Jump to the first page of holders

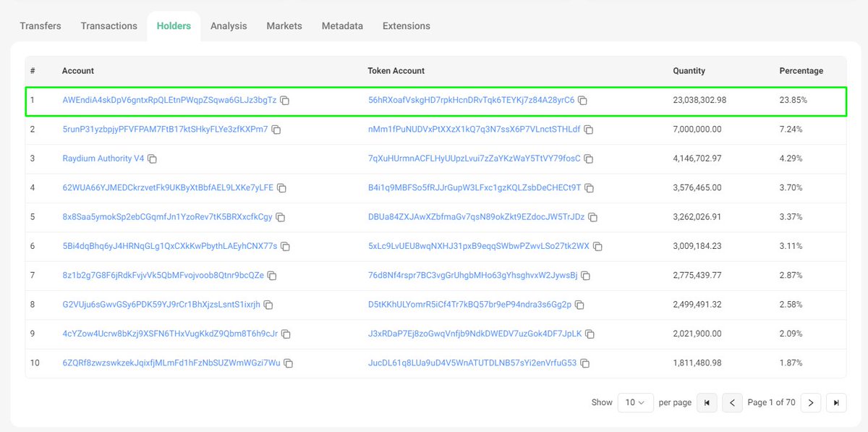tap(707, 402)
